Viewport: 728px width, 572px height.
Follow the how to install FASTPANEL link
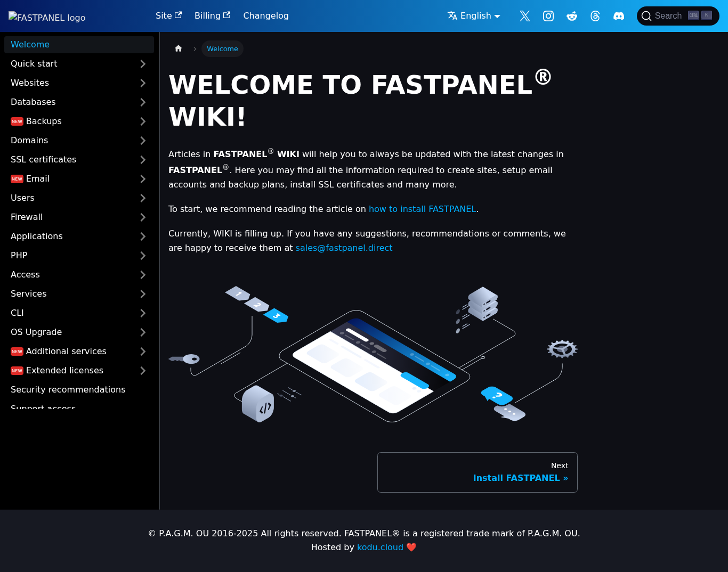422,209
